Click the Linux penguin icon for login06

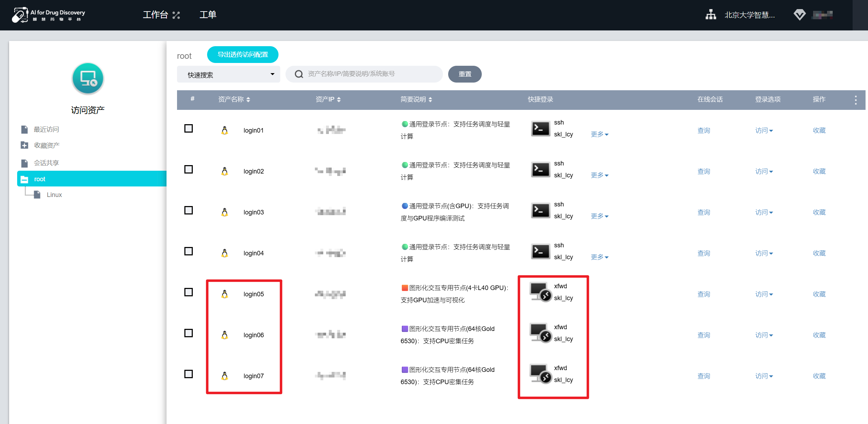point(225,335)
